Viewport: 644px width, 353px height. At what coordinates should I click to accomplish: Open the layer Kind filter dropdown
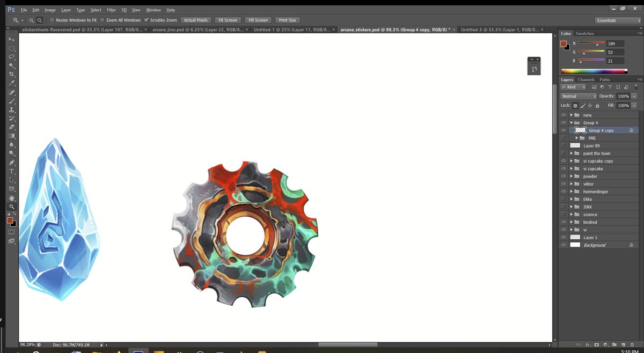click(574, 87)
